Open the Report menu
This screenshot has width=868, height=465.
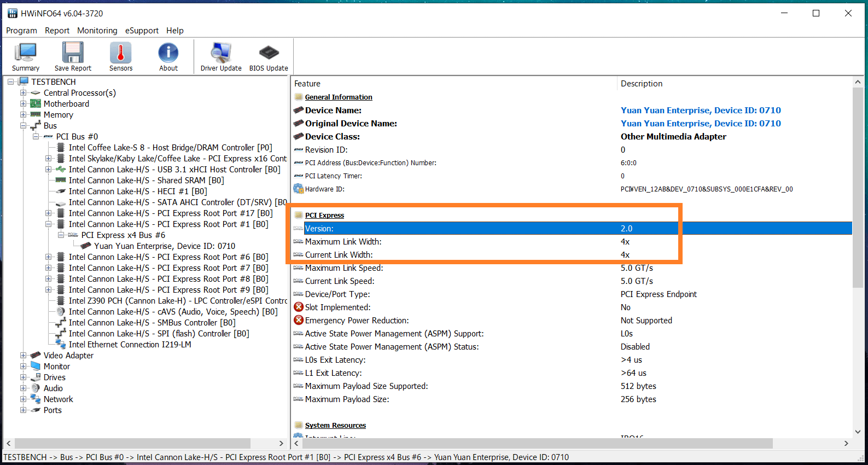[x=57, y=31]
